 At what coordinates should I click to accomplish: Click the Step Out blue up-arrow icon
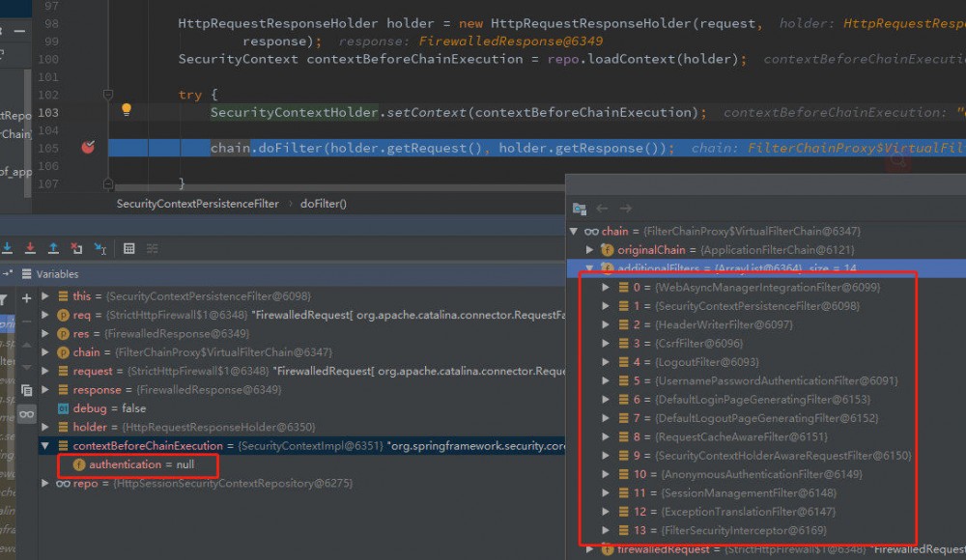point(53,249)
